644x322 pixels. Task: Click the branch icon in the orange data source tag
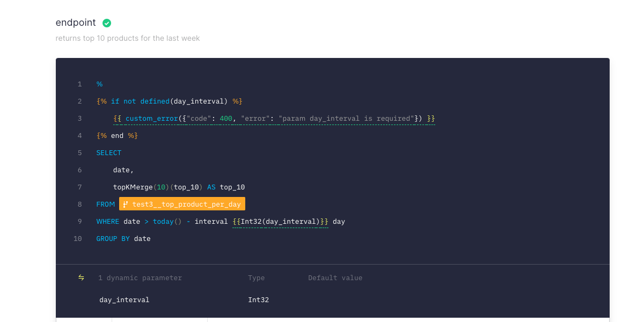point(126,204)
